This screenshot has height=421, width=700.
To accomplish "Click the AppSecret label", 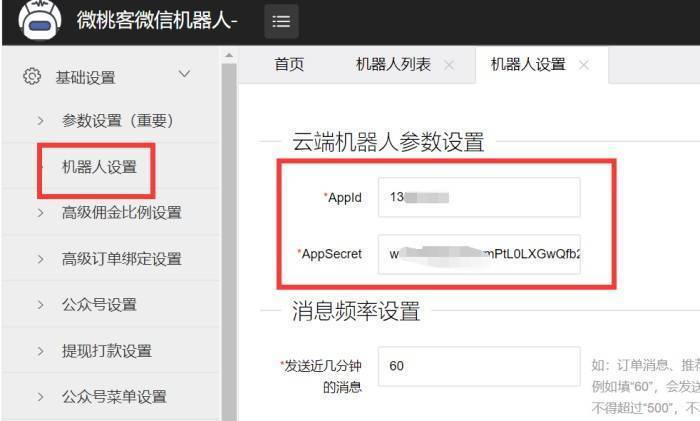I will click(329, 254).
